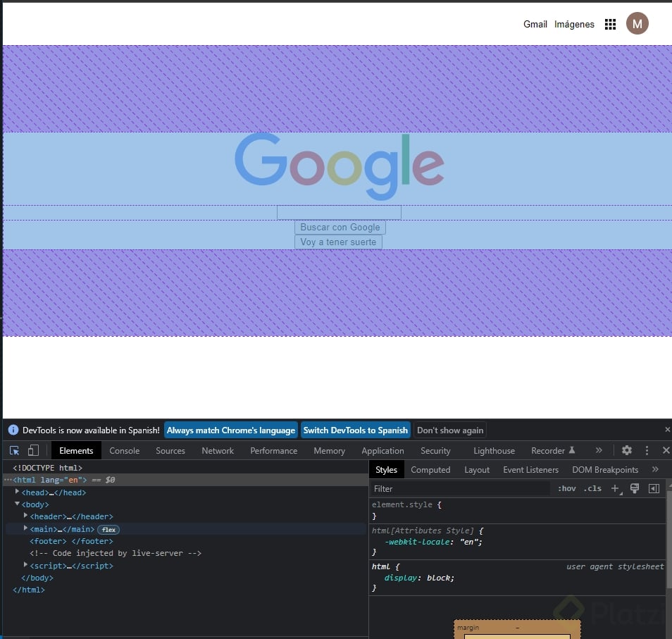Toggle the device toolbar icon
This screenshot has width=672, height=639.
click(x=33, y=450)
